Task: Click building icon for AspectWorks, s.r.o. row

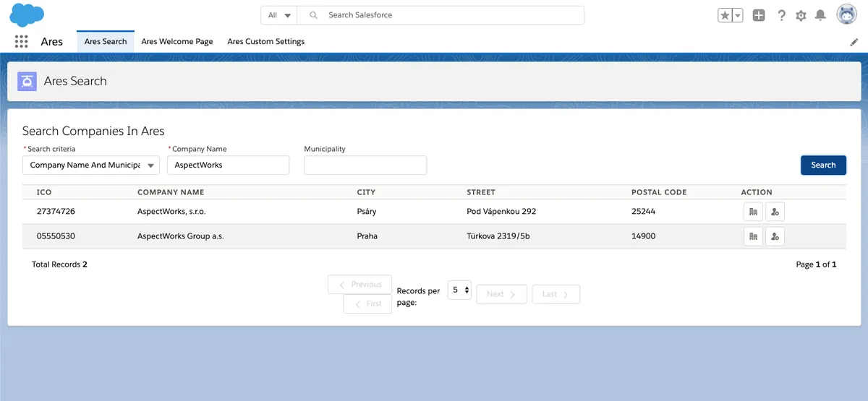Action: (753, 212)
